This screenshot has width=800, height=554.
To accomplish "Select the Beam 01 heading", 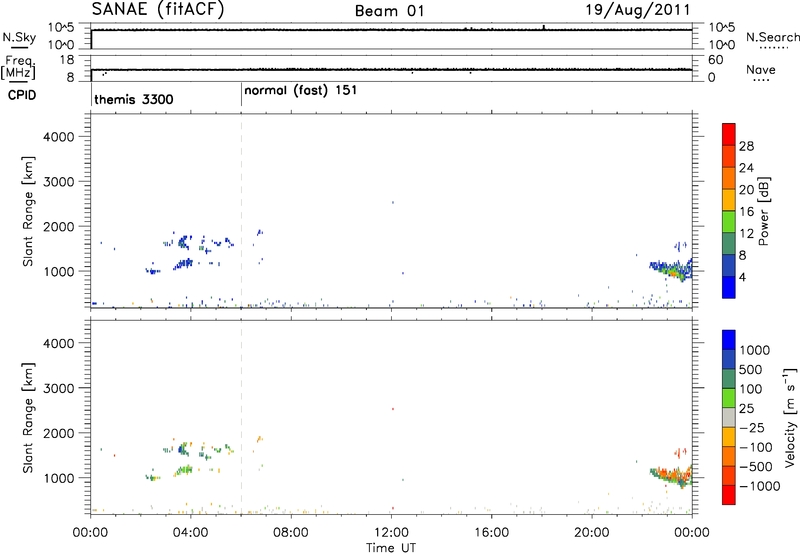I will coord(389,11).
